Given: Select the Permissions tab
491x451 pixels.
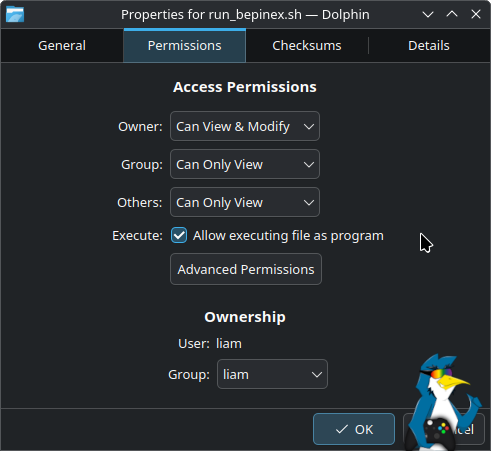Looking at the screenshot, I should click(185, 46).
